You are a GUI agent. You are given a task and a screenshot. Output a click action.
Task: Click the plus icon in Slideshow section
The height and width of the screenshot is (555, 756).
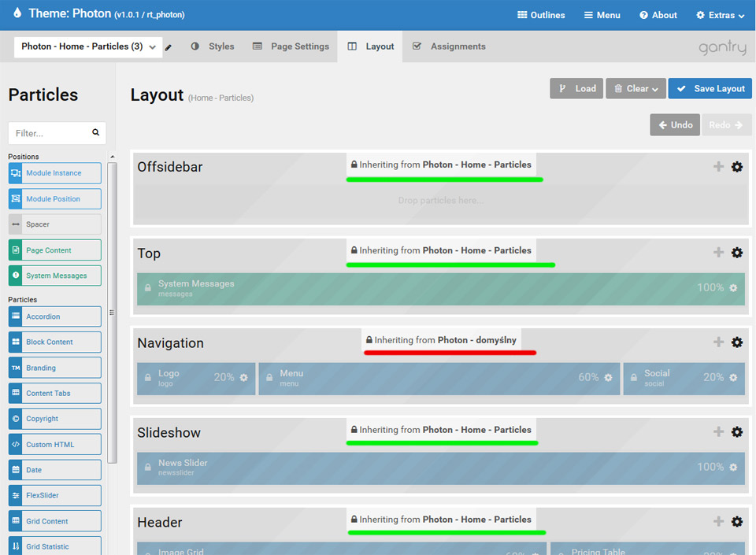pos(718,431)
